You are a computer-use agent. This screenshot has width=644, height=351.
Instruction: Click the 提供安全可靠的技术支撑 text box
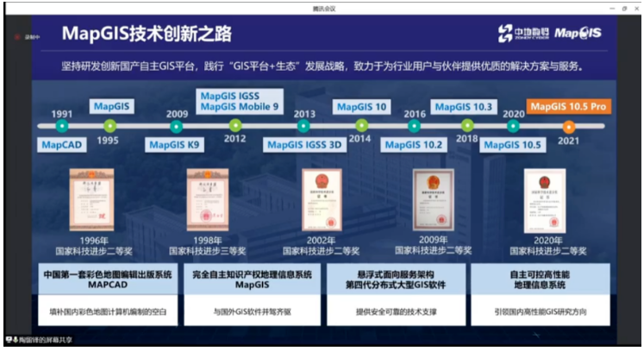pos(396,311)
